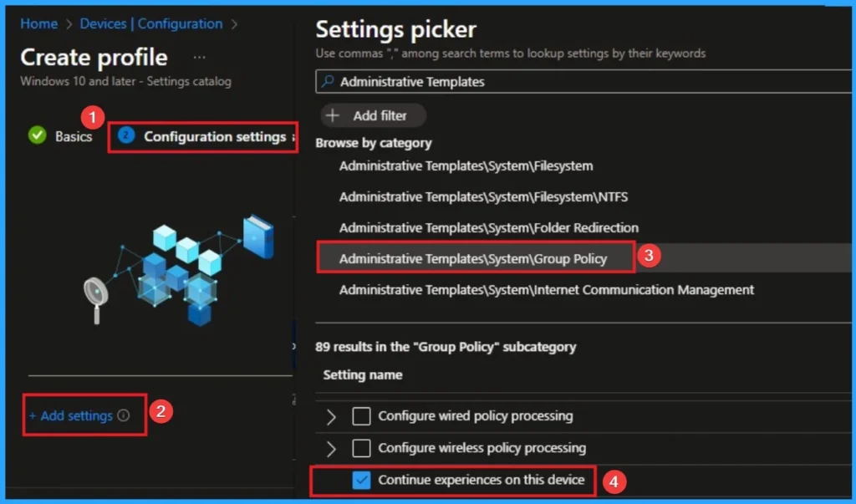Expand Configure wireless policy processing setting
The image size is (856, 504).
(331, 448)
